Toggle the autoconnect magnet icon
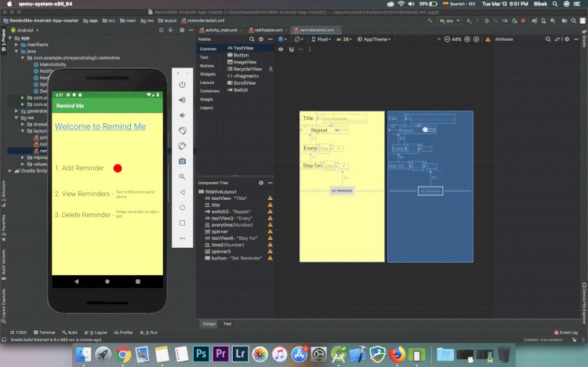 pos(292,49)
